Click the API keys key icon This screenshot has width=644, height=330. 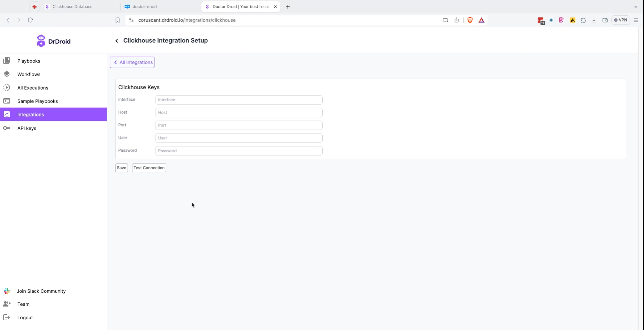(x=7, y=128)
